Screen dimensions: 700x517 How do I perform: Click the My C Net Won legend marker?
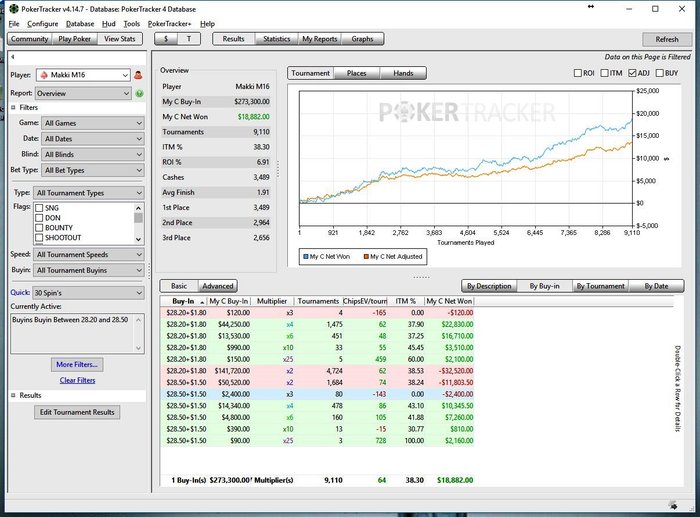(306, 256)
